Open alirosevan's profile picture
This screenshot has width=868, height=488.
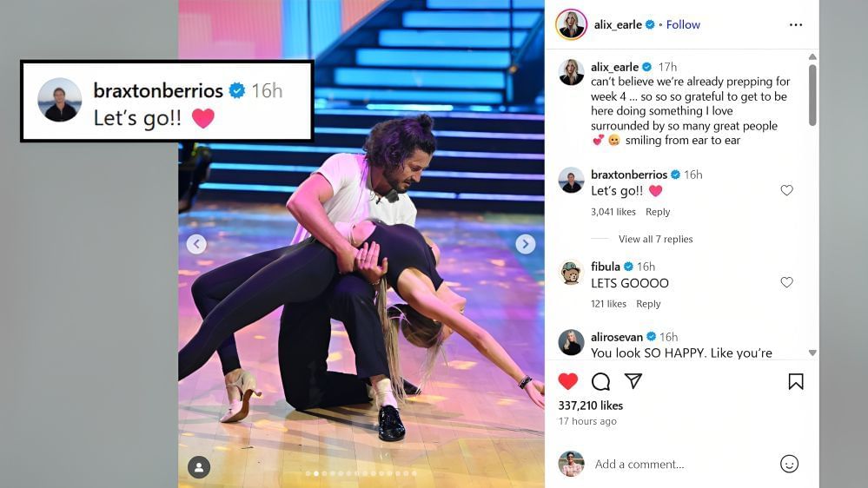571,342
